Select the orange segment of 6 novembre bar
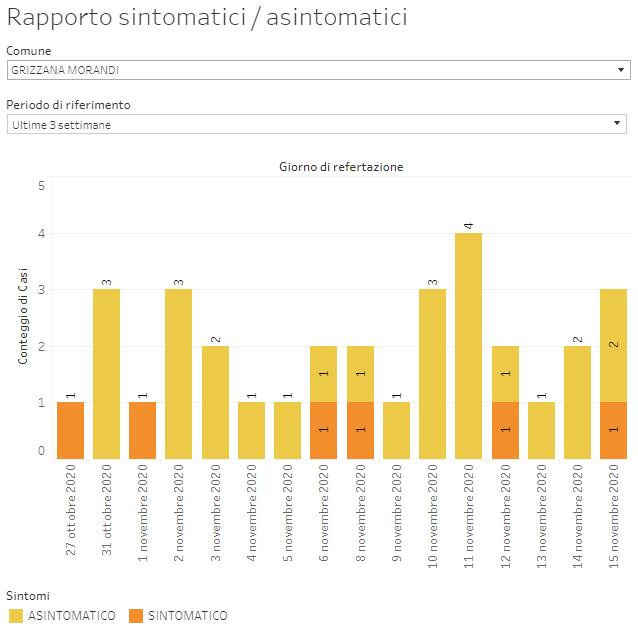The height and width of the screenshot is (629, 638). tap(323, 430)
